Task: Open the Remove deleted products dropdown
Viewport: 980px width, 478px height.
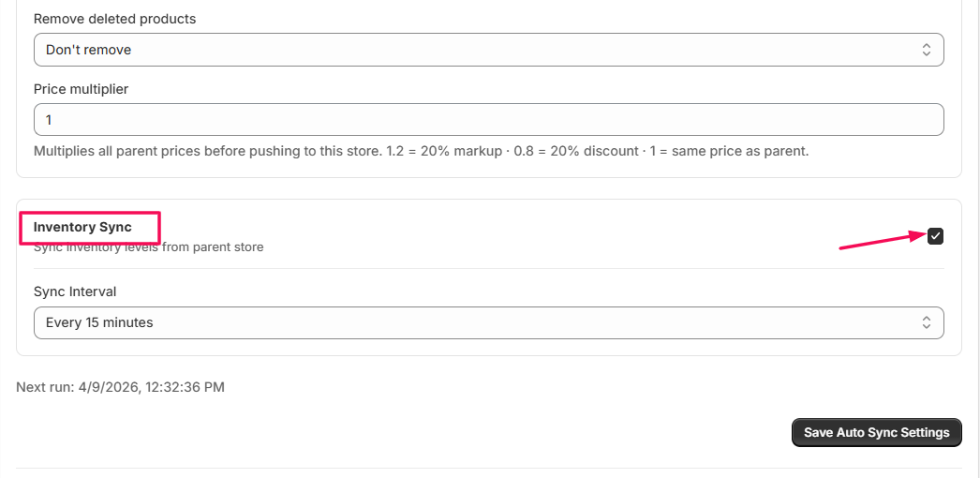Action: tap(488, 50)
